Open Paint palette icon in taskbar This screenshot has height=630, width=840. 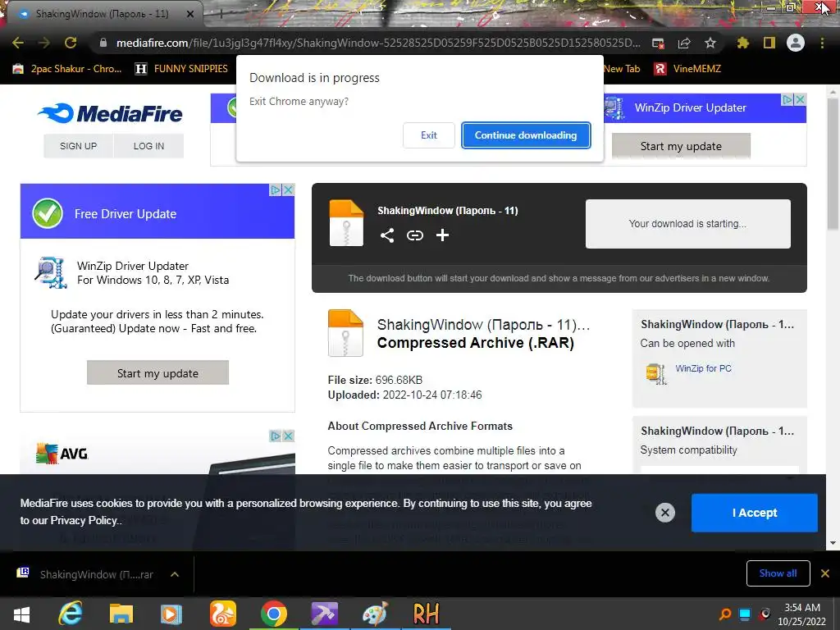[x=375, y=614]
